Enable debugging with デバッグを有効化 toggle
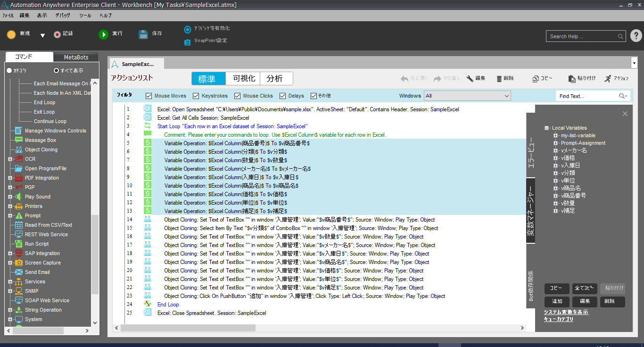 pyautogui.click(x=188, y=29)
